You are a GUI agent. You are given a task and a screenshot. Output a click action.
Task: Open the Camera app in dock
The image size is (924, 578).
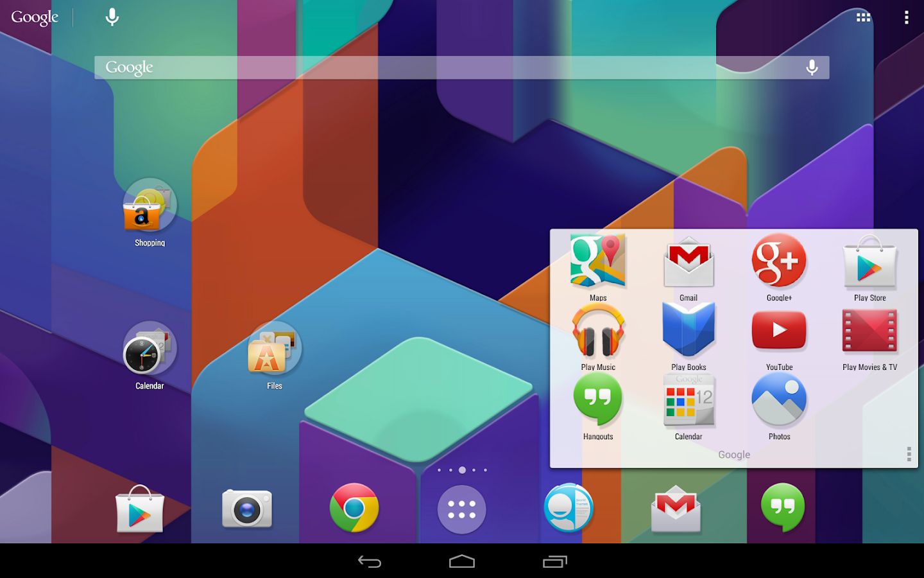point(247,509)
